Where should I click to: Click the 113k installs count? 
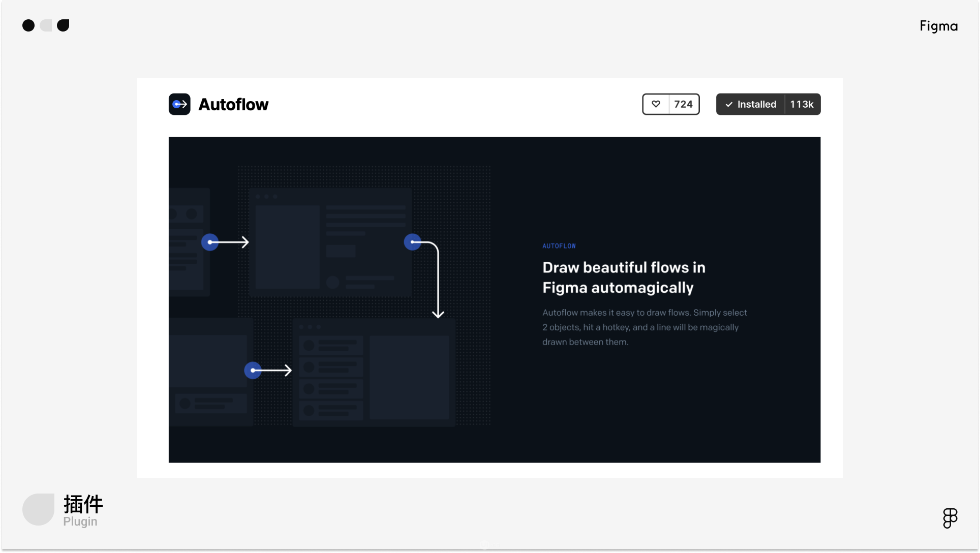802,104
